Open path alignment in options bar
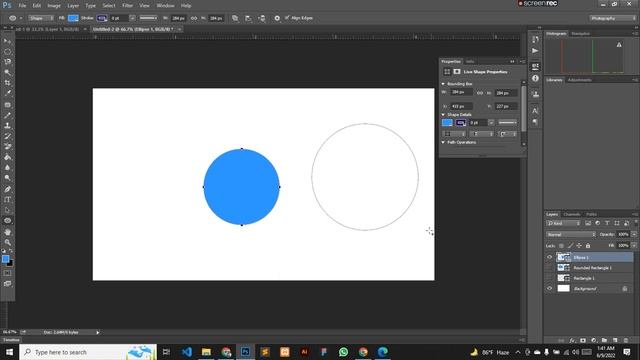This screenshot has width=640, height=360. [x=248, y=18]
